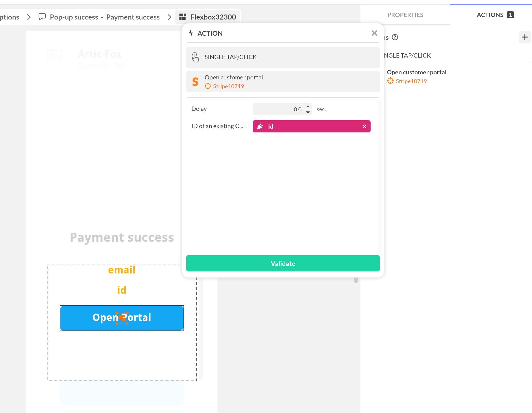The height and width of the screenshot is (413, 532).
Task: Select the Open Portal button on canvas
Action: 122,318
